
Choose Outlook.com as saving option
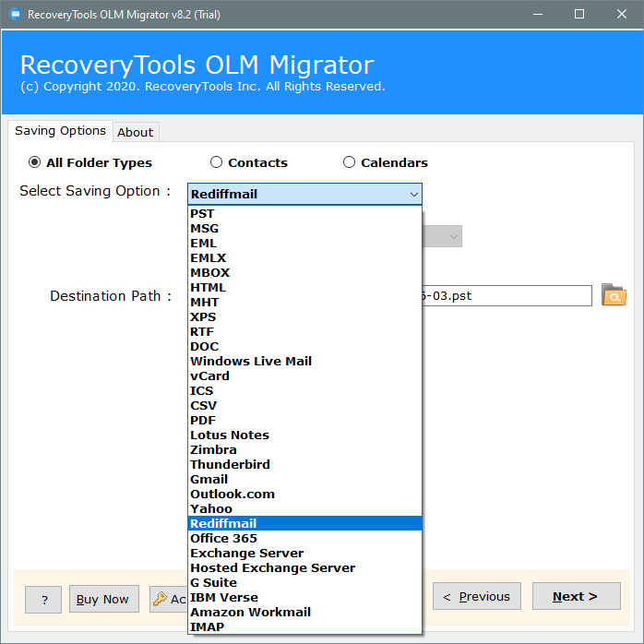(x=304, y=495)
